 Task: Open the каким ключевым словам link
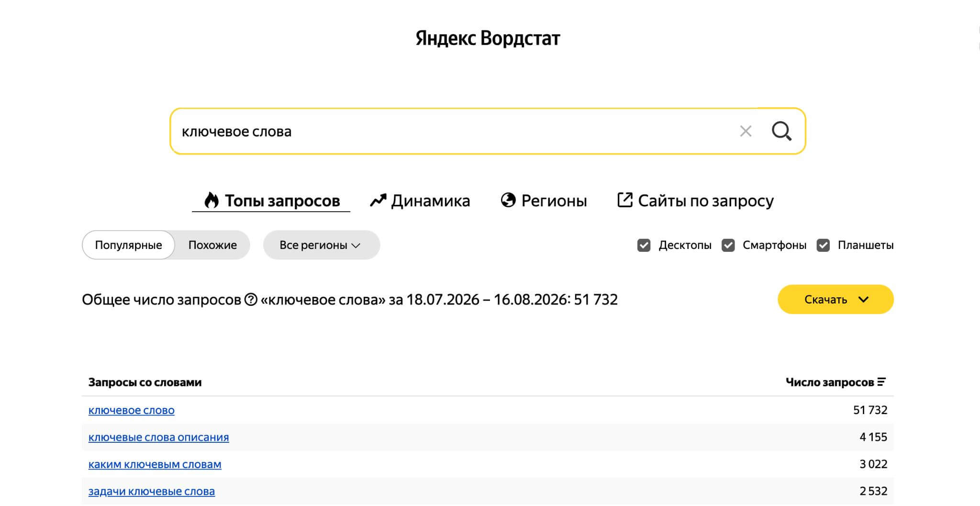pyautogui.click(x=155, y=464)
